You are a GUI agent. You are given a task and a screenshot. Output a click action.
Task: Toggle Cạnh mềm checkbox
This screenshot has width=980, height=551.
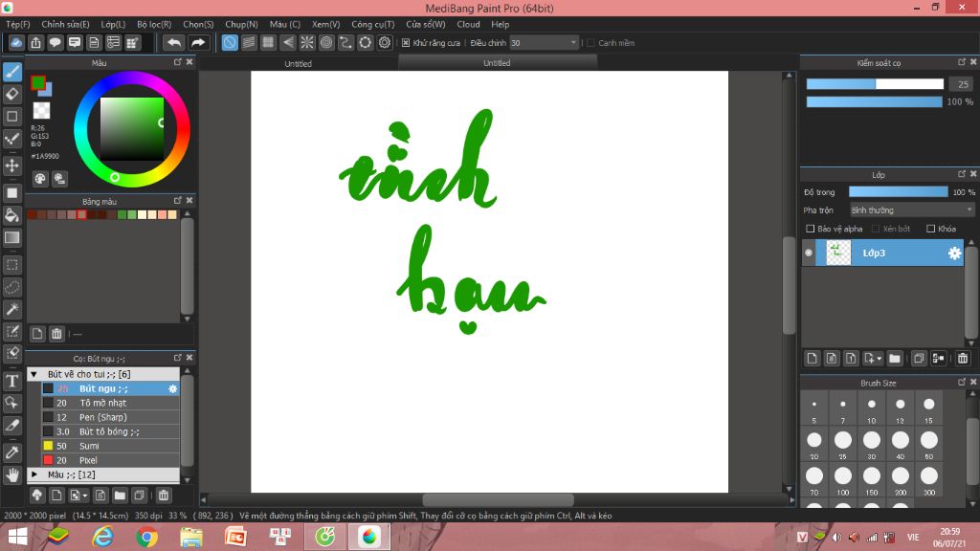tap(590, 42)
